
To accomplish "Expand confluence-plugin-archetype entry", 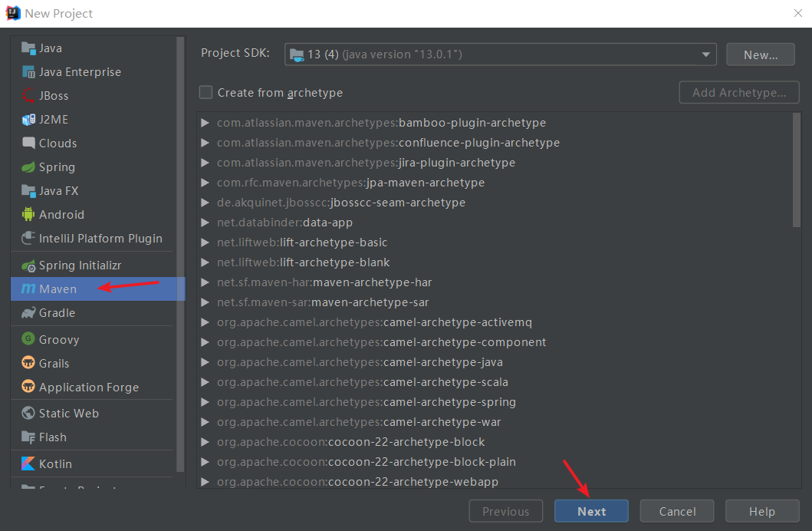I will [205, 143].
